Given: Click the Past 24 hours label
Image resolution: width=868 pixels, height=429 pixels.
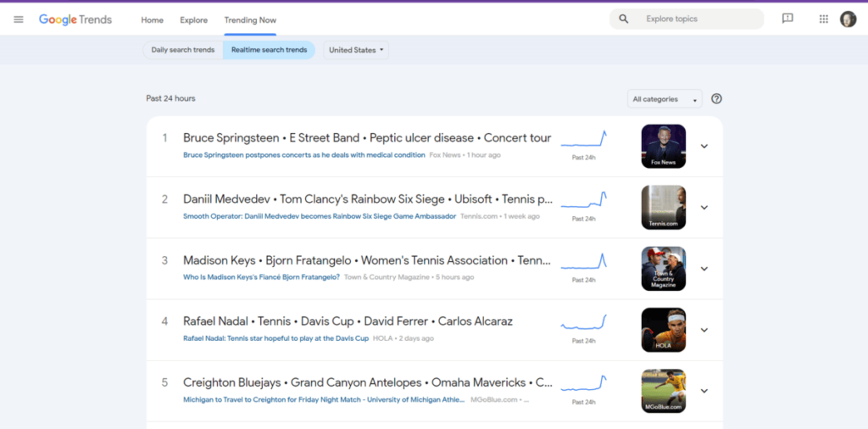Looking at the screenshot, I should pyautogui.click(x=170, y=98).
